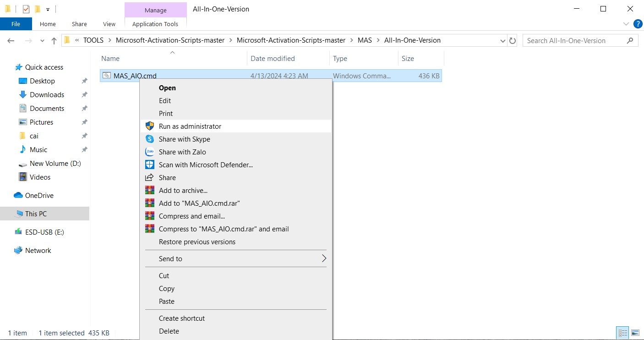Choose Run as administrator from context menu

coord(235,126)
